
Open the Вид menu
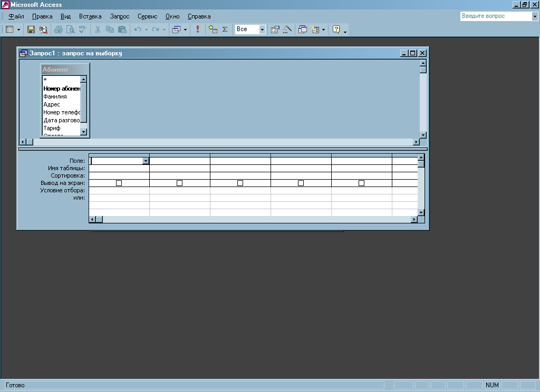click(65, 16)
